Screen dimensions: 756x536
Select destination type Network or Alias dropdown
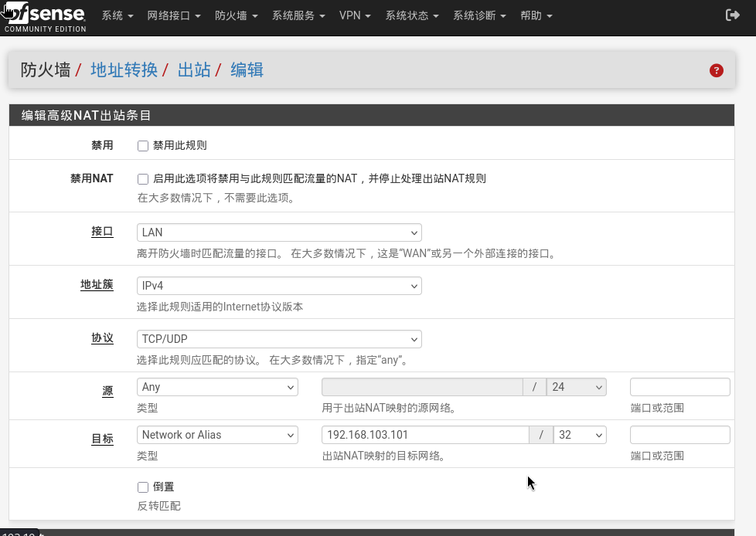[217, 435]
